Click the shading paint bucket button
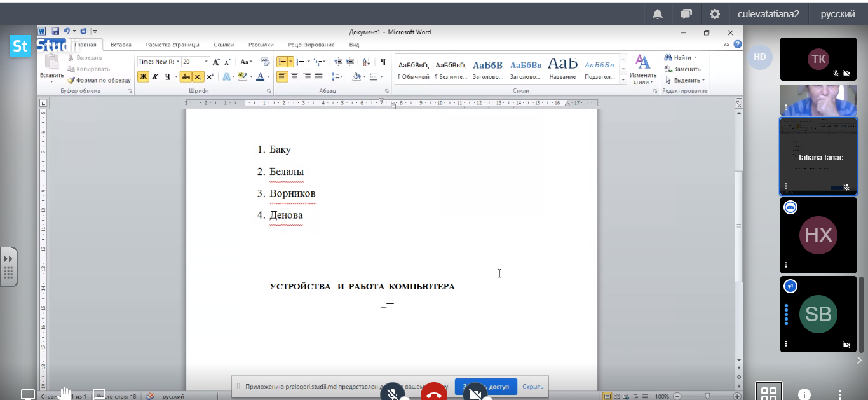 coord(356,77)
